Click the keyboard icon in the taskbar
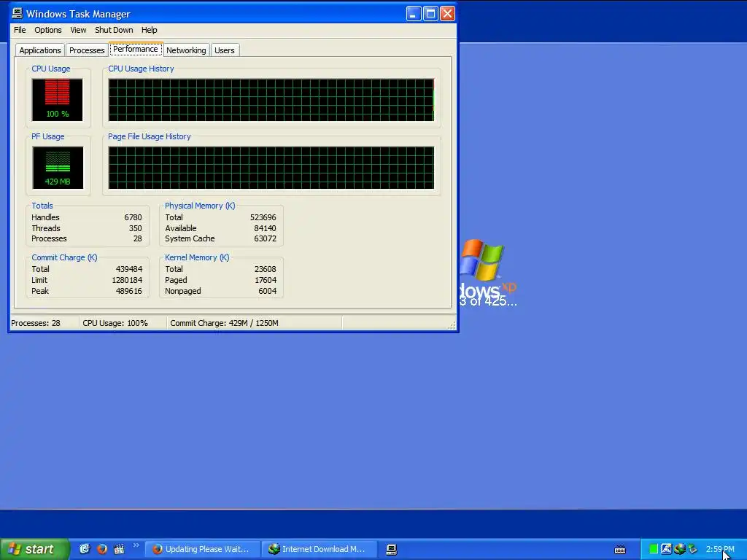Image resolution: width=747 pixels, height=560 pixels. point(620,550)
